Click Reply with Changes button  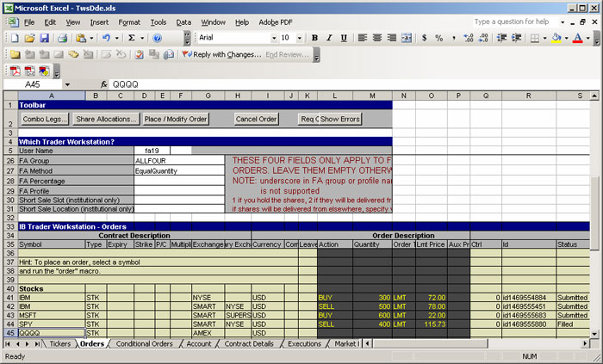(x=222, y=54)
